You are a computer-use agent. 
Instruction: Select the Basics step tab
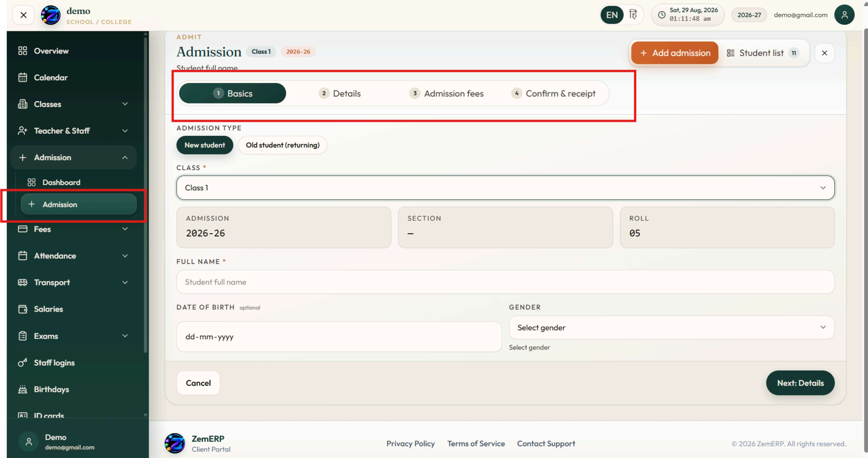[x=232, y=93]
